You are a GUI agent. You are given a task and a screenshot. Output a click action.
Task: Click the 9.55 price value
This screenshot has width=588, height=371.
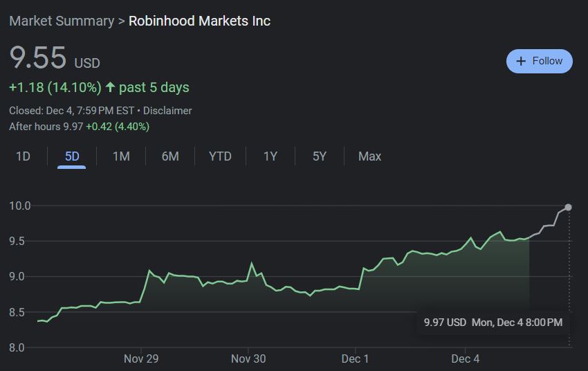(x=38, y=57)
